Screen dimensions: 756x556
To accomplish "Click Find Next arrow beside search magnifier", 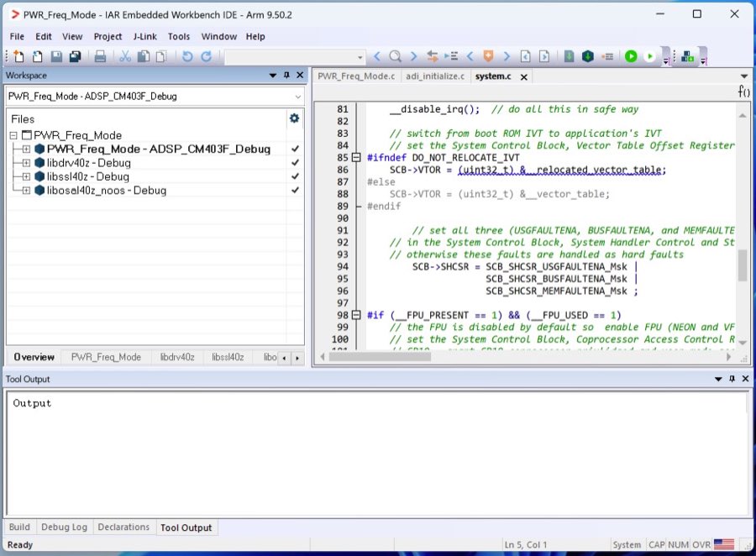I will [413, 56].
